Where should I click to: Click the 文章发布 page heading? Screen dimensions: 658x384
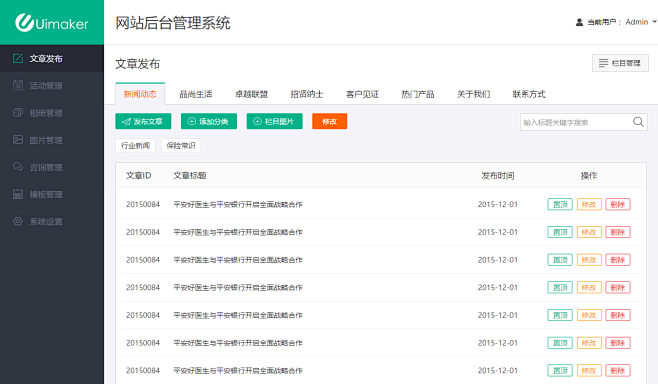coord(137,64)
